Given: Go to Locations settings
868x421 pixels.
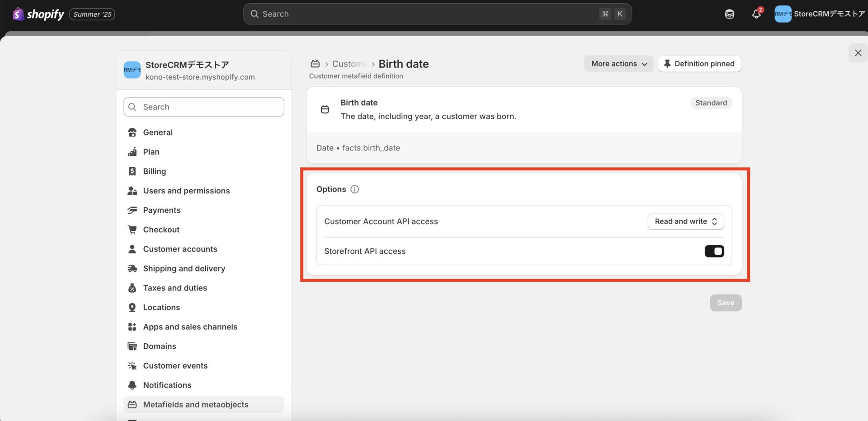Looking at the screenshot, I should coord(203,307).
